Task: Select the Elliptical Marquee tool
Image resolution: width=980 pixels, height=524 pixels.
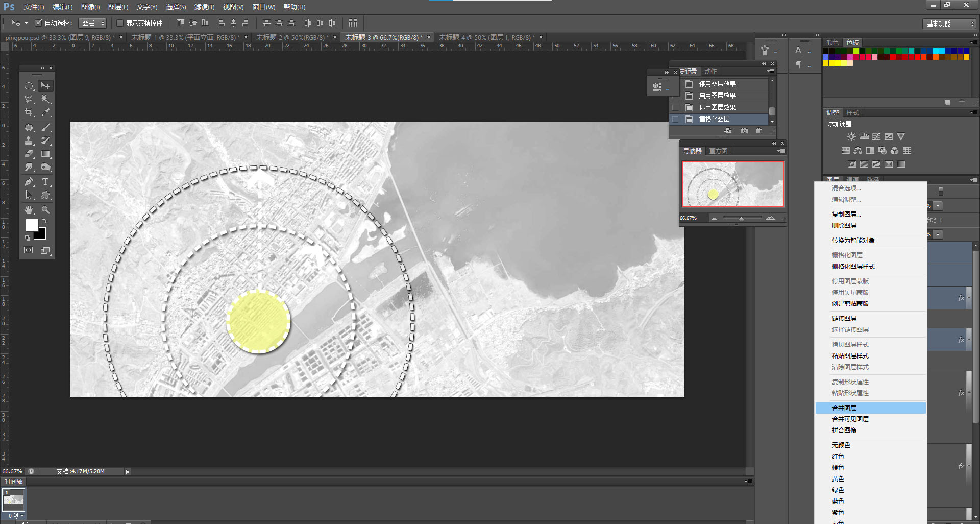Action: (29, 86)
